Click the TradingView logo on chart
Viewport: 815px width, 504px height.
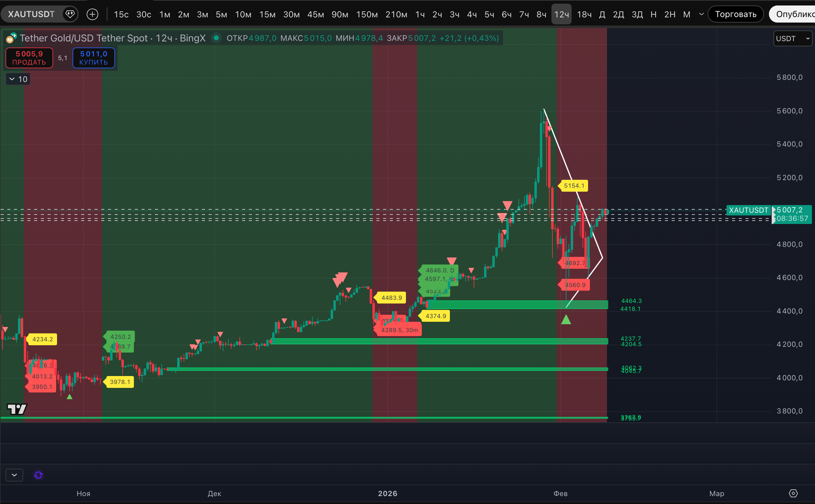(17, 409)
